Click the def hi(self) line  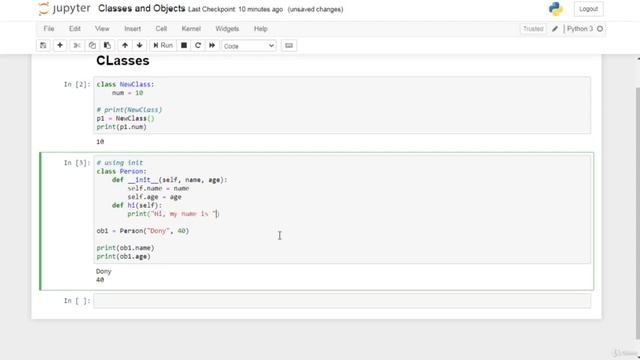(x=137, y=205)
